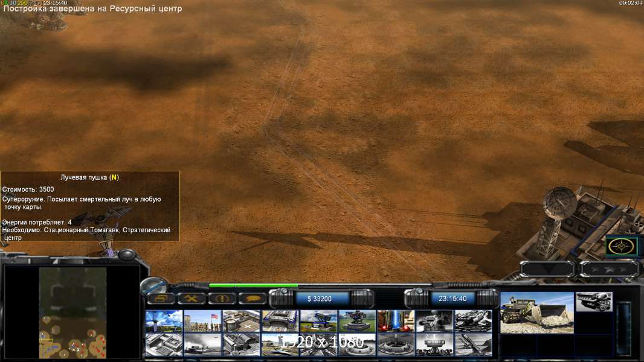Click the greyed-out airfield runway icon
Viewport: 644px width, 362px height.
click(202, 345)
